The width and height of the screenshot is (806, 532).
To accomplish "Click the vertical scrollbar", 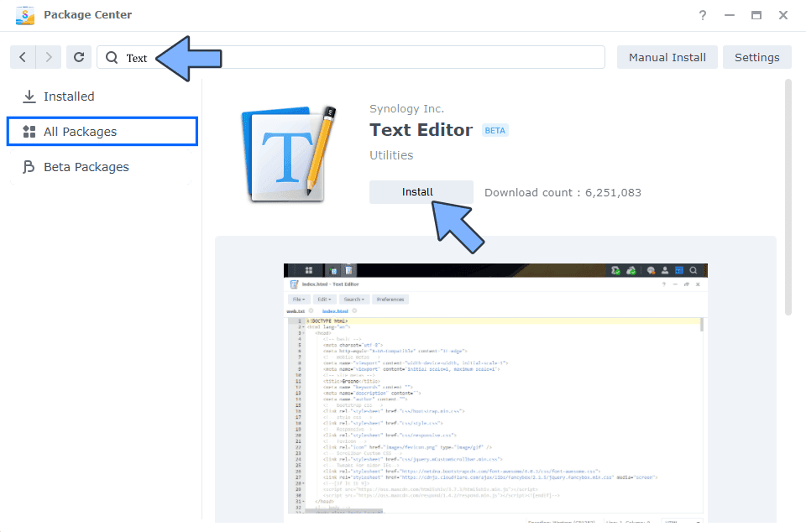I will click(788, 197).
